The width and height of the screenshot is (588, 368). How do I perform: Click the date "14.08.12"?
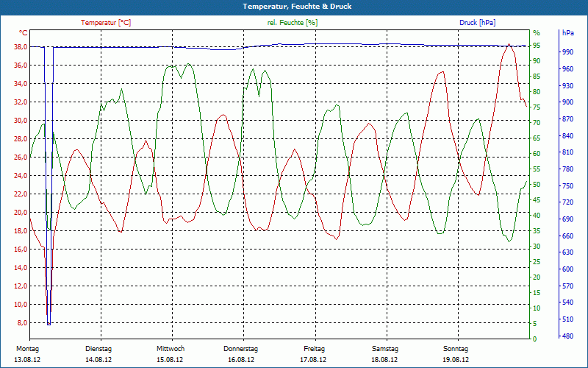click(98, 359)
